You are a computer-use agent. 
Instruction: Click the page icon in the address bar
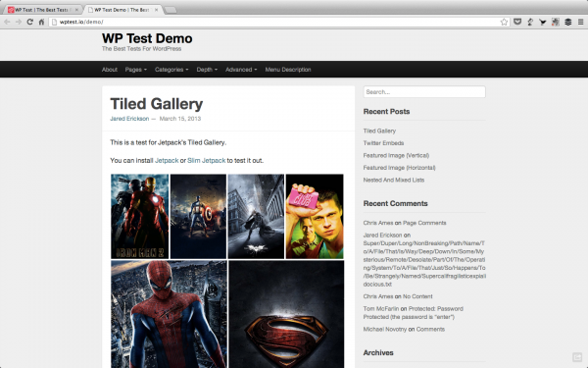(54, 22)
